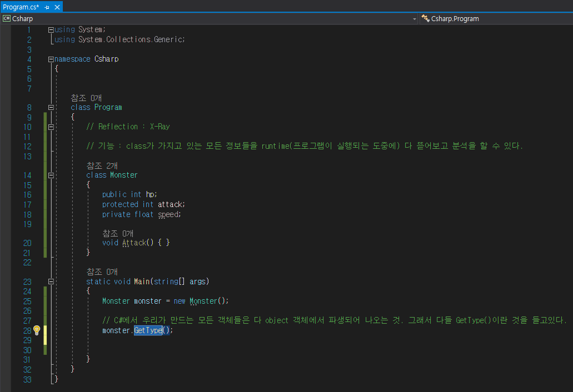Screen dimensions: 573x392
Task: Click line number 28 in the gutter
Action: tap(27, 331)
